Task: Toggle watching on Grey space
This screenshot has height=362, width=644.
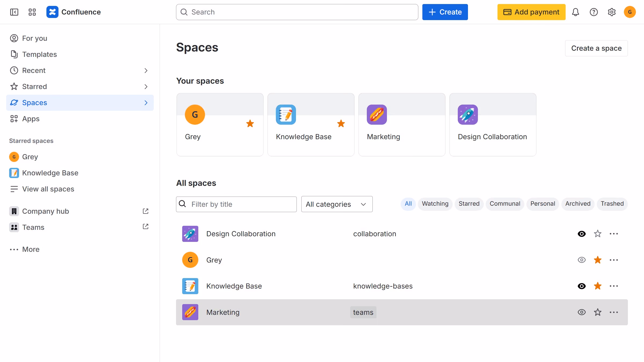Action: 582,260
